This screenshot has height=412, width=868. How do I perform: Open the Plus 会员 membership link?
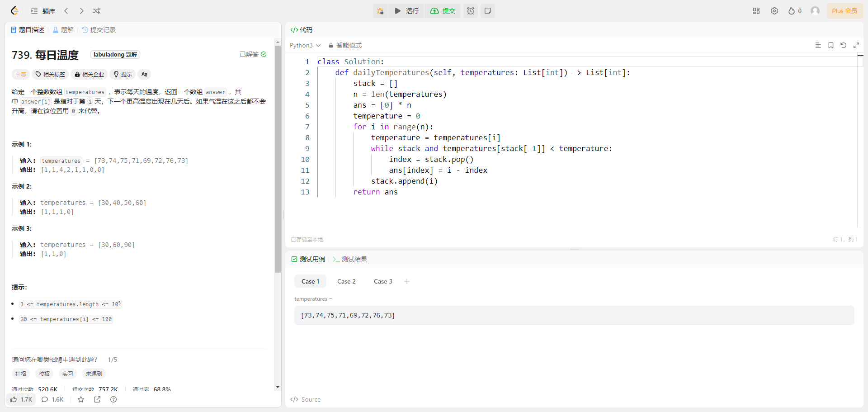844,11
